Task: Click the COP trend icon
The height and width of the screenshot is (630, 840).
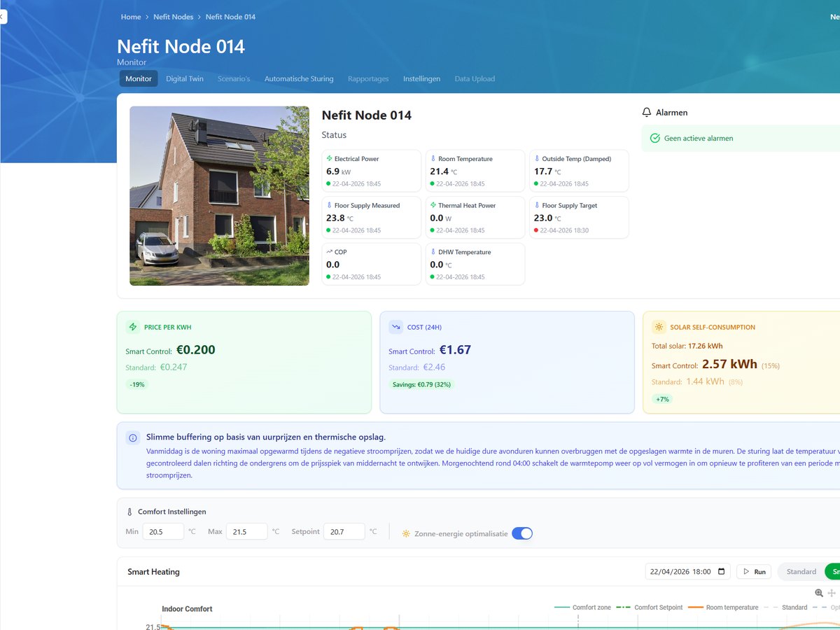Action: click(x=330, y=251)
